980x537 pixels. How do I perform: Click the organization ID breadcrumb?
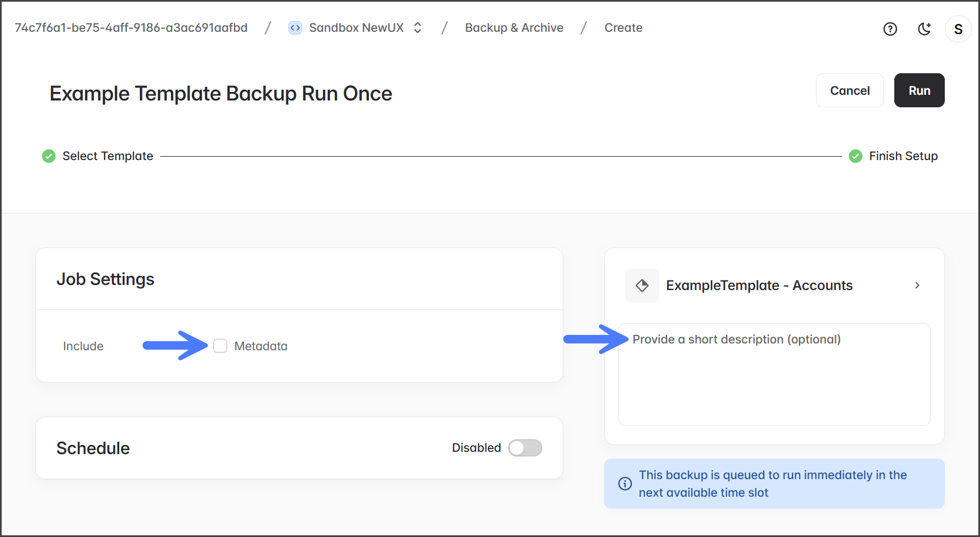(x=131, y=28)
